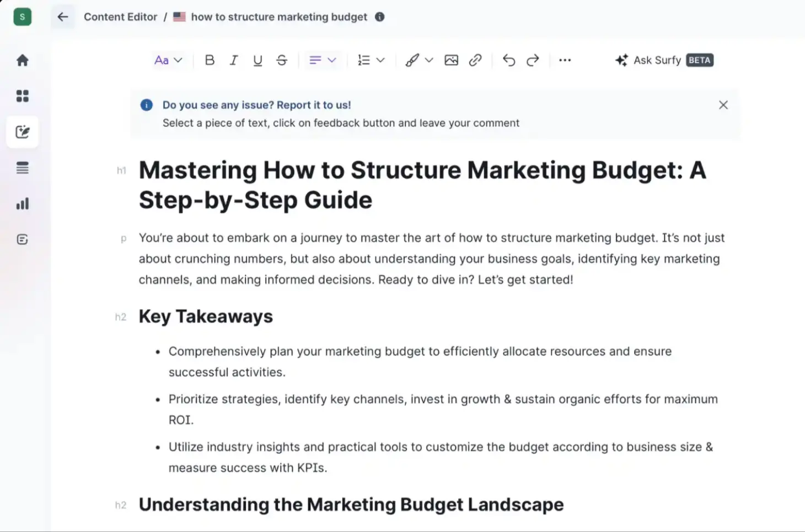
Task: Toggle underline formatting in toolbar
Action: (257, 60)
